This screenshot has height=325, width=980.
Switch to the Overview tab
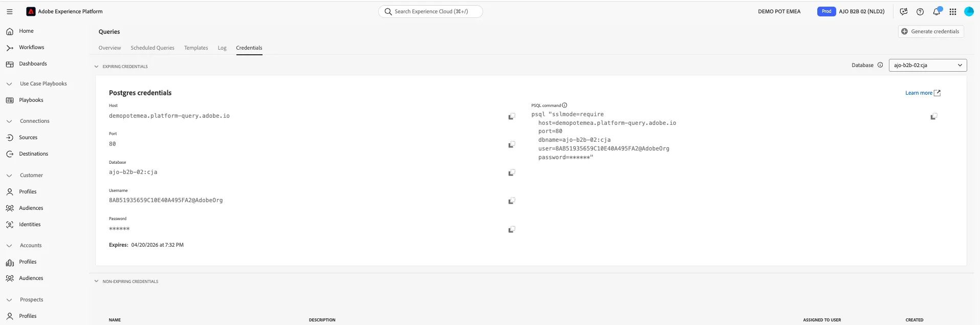click(x=110, y=48)
